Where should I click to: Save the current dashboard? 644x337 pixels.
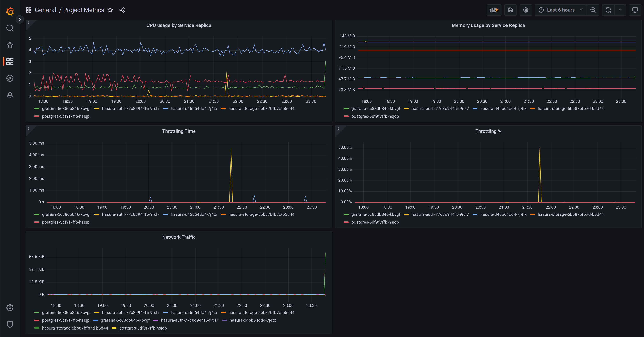coord(510,10)
